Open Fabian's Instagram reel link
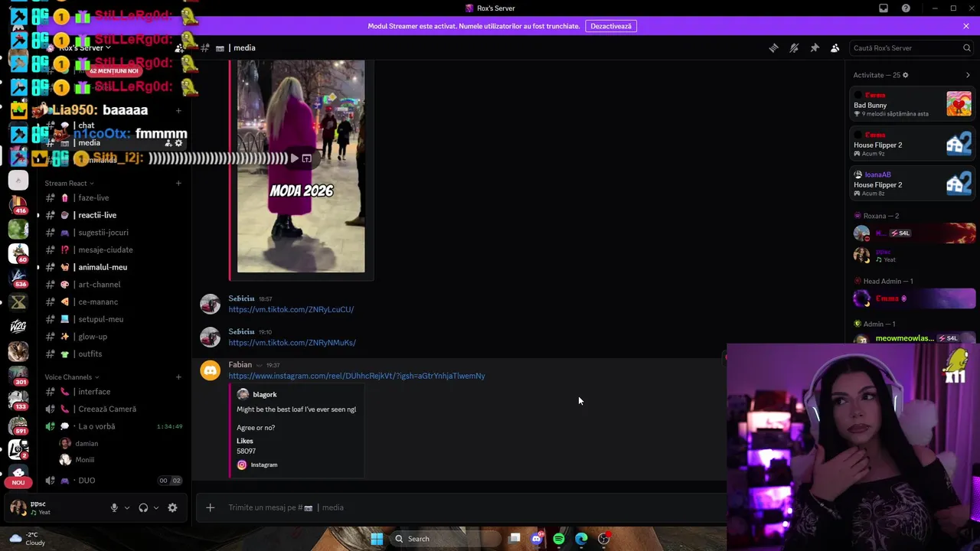Screen dimensions: 980x551 click(357, 376)
